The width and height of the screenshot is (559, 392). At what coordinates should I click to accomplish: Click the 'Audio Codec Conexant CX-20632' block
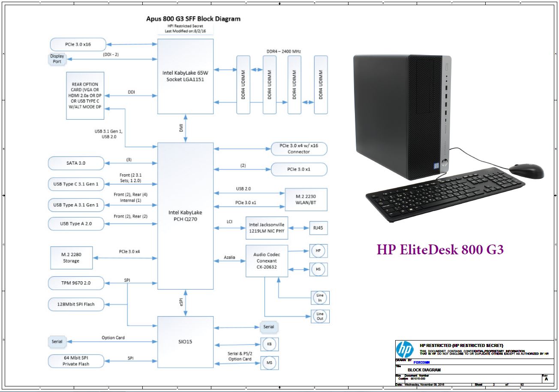[x=267, y=261]
